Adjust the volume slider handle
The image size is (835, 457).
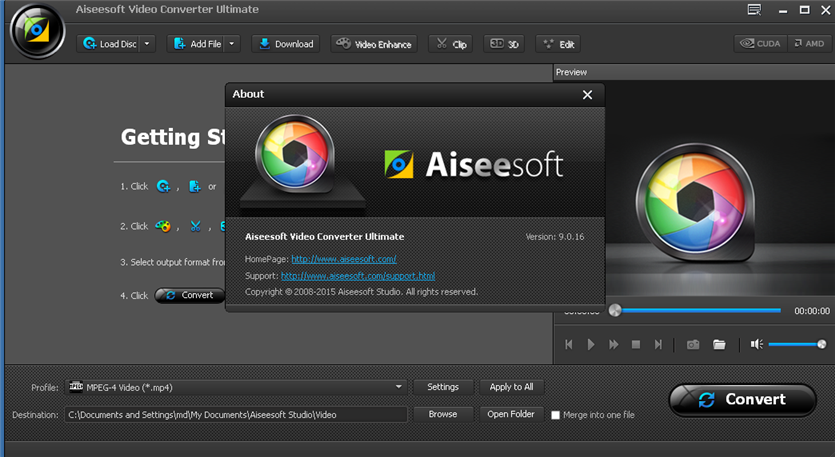(x=821, y=344)
